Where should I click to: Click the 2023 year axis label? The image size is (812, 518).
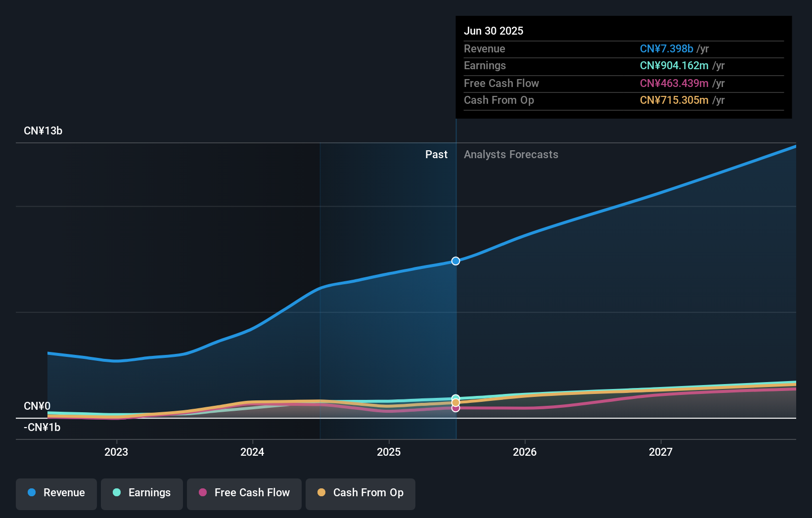[x=116, y=451]
